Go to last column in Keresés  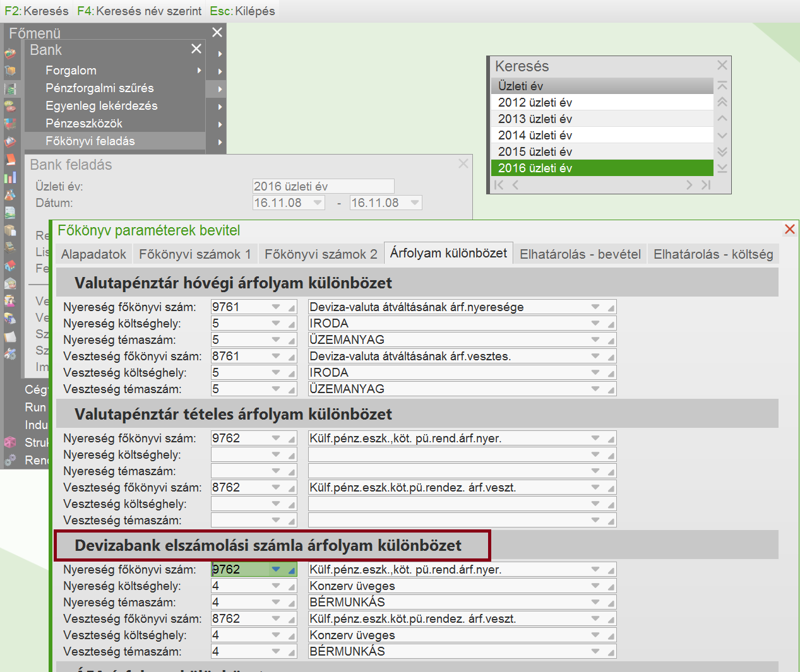coord(706,184)
